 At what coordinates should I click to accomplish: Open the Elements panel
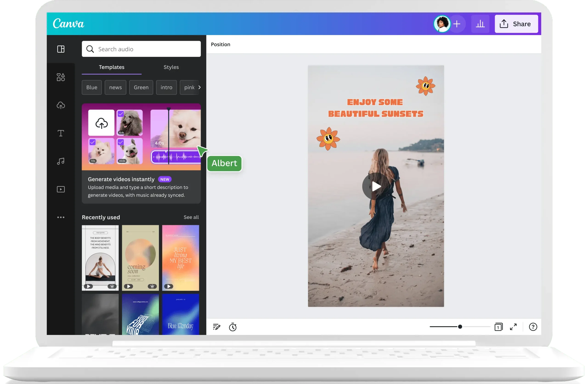61,77
